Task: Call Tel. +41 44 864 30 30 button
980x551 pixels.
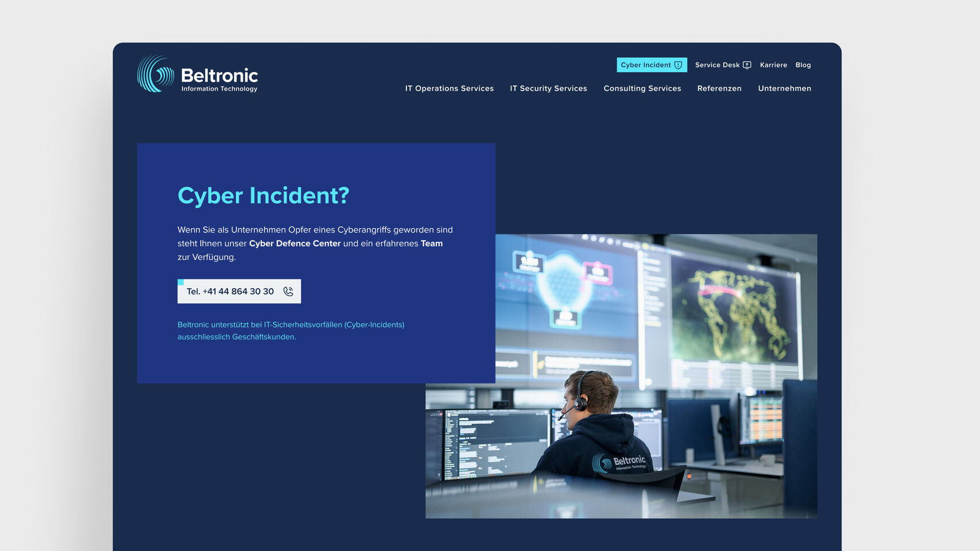Action: (239, 291)
